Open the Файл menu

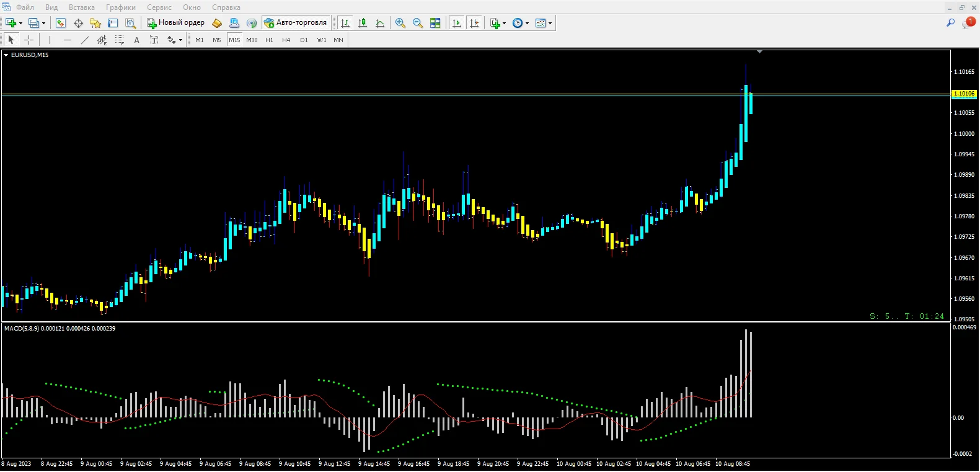tap(25, 7)
